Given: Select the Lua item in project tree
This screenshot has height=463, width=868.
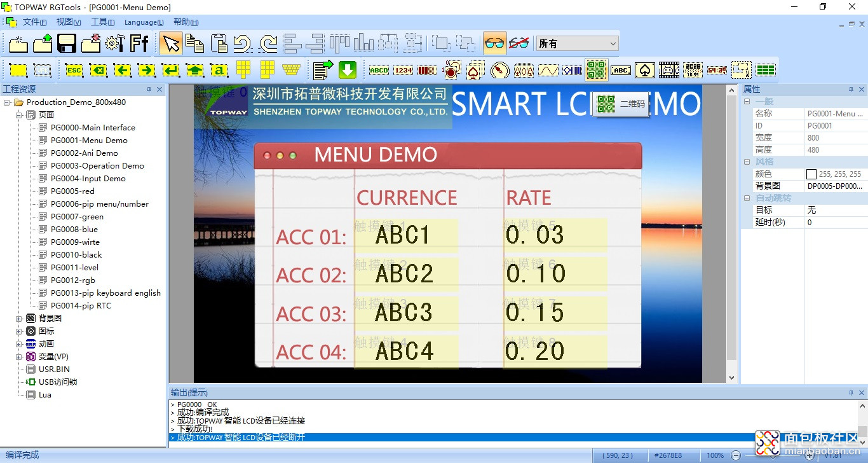Looking at the screenshot, I should coord(45,395).
